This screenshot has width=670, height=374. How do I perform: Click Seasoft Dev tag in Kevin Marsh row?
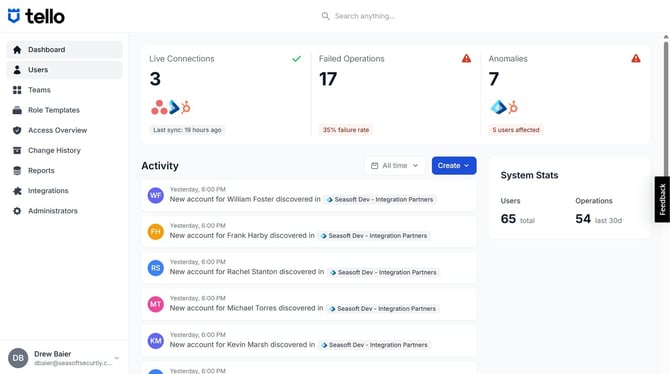click(374, 345)
